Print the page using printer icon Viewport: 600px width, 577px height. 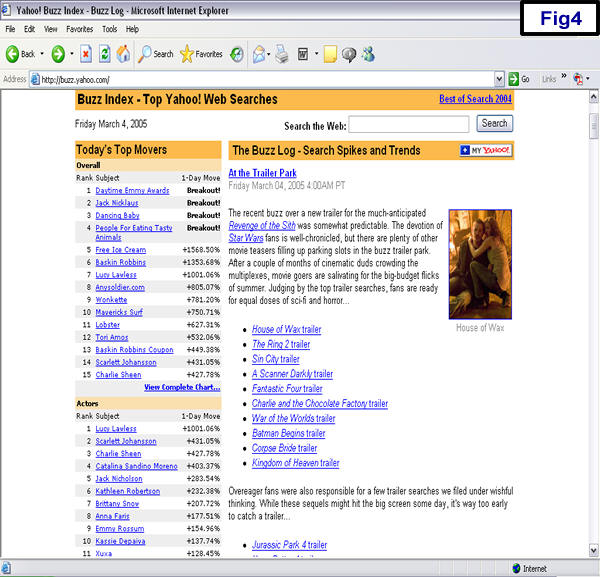pyautogui.click(x=282, y=54)
